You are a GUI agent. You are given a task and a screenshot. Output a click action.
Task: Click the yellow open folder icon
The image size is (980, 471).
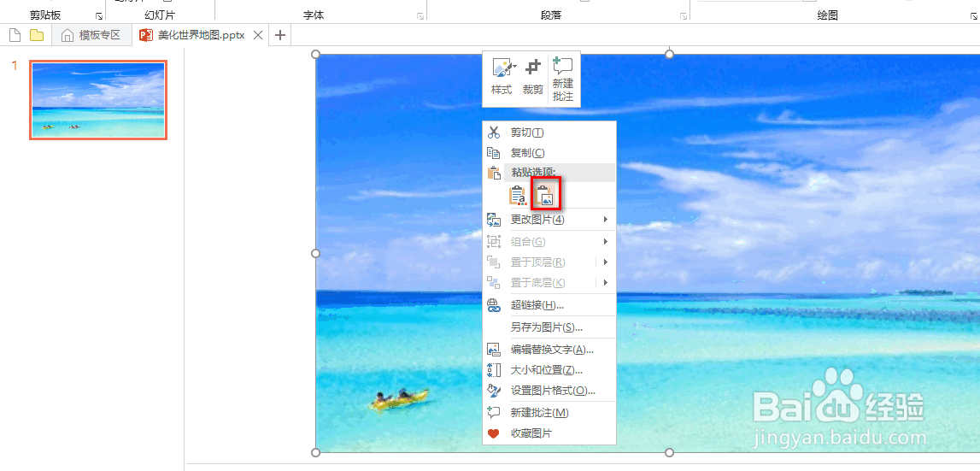tap(37, 36)
